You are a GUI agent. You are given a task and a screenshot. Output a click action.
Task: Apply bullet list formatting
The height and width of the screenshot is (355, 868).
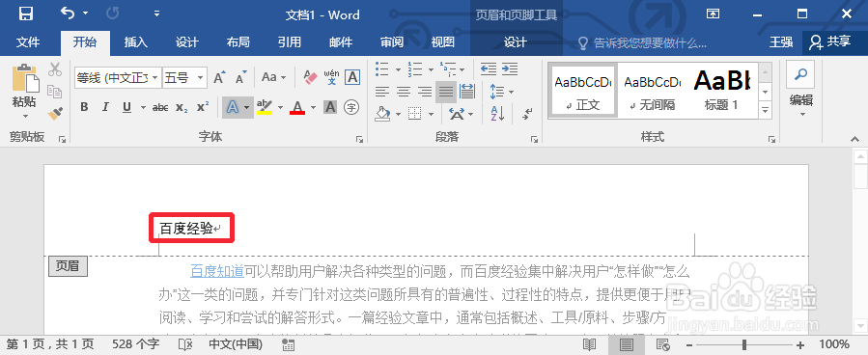(381, 69)
